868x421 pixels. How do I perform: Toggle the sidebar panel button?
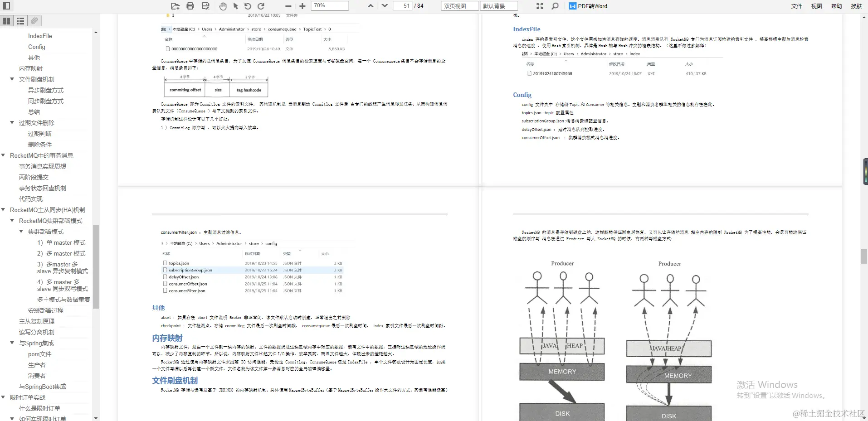pos(6,6)
